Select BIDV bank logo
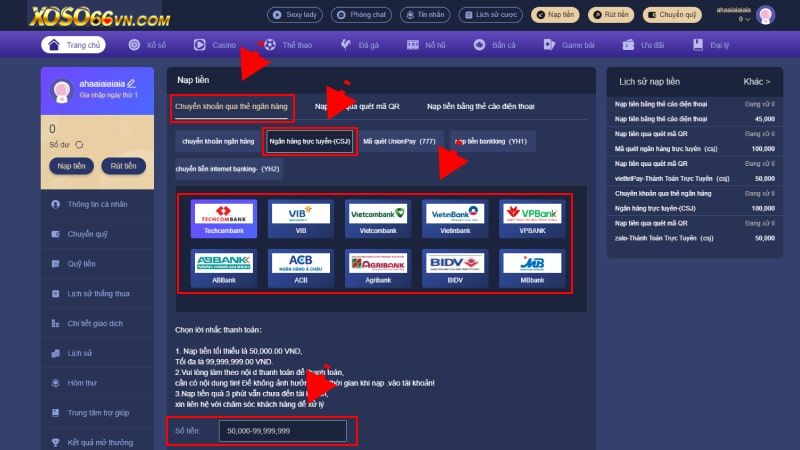The width and height of the screenshot is (800, 450). [455, 268]
